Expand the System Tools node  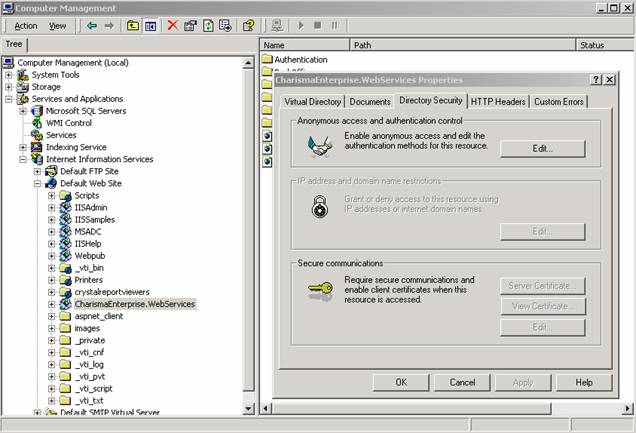(x=9, y=75)
